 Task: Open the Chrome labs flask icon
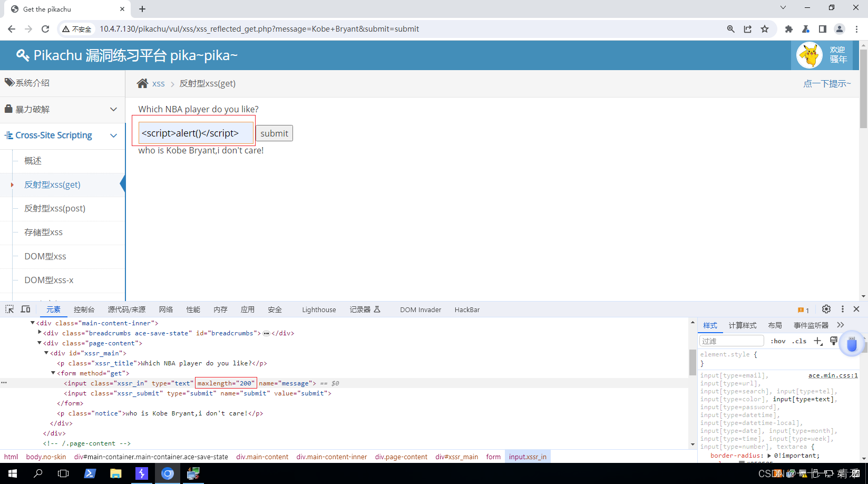tap(806, 29)
